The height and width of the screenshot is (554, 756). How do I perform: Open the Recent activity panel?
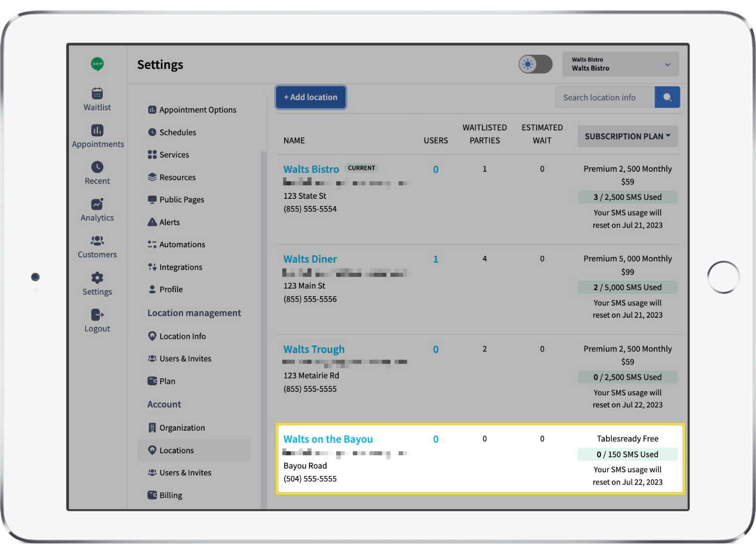(x=97, y=173)
